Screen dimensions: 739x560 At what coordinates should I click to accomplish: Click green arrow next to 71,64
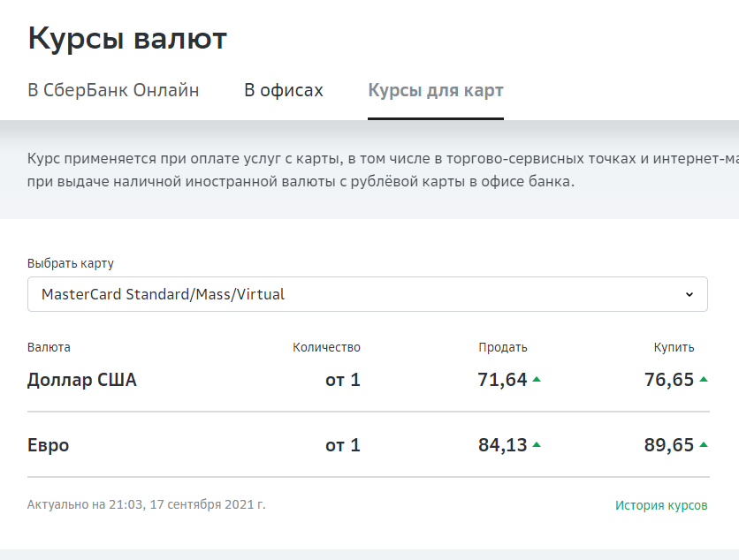click(537, 380)
